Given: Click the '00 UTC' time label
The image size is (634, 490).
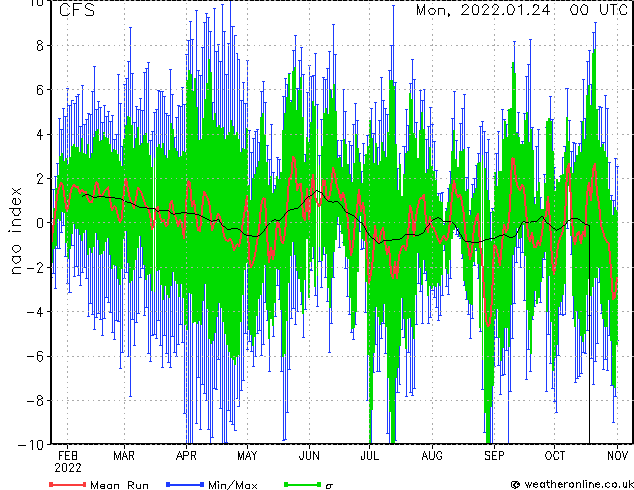Looking at the screenshot, I should point(599,10).
